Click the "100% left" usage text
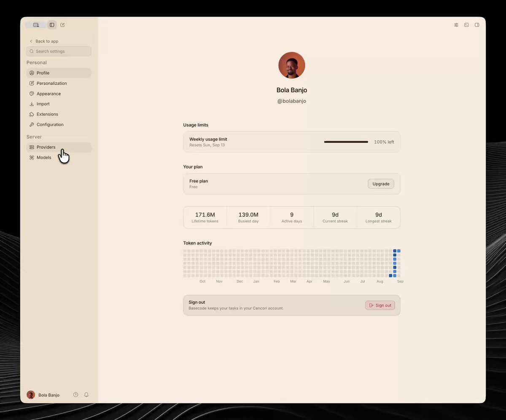 point(384,142)
